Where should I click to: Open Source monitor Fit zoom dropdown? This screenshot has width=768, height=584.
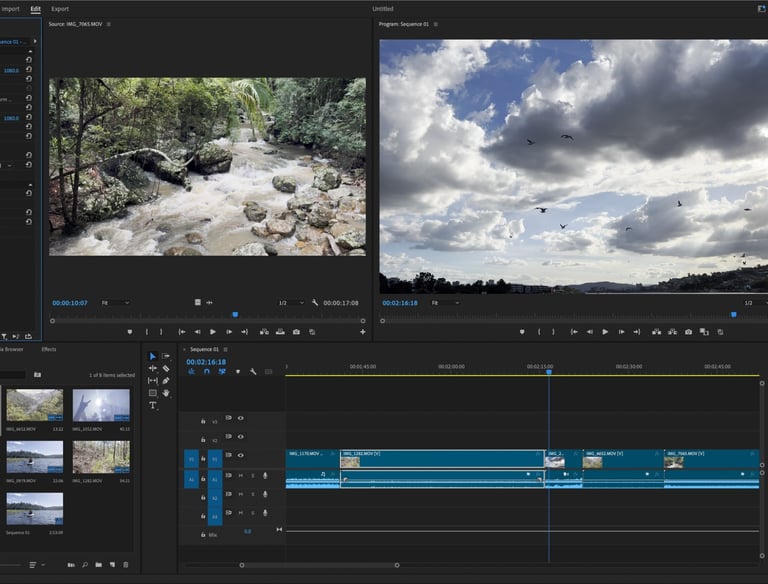pos(116,302)
